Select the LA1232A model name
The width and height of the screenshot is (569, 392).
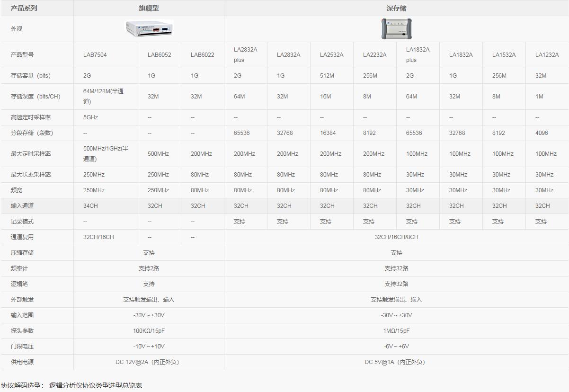(x=547, y=55)
